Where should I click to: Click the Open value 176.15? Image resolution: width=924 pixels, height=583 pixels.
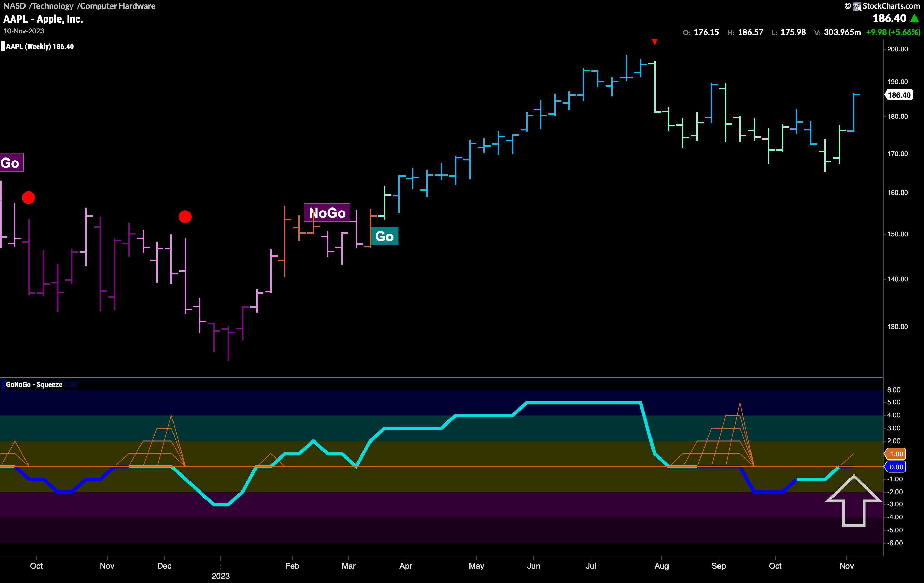(706, 32)
